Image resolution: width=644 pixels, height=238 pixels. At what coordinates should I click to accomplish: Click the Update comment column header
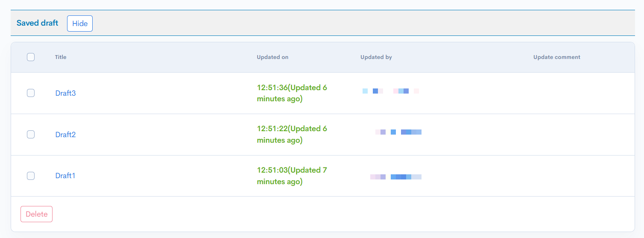click(557, 57)
